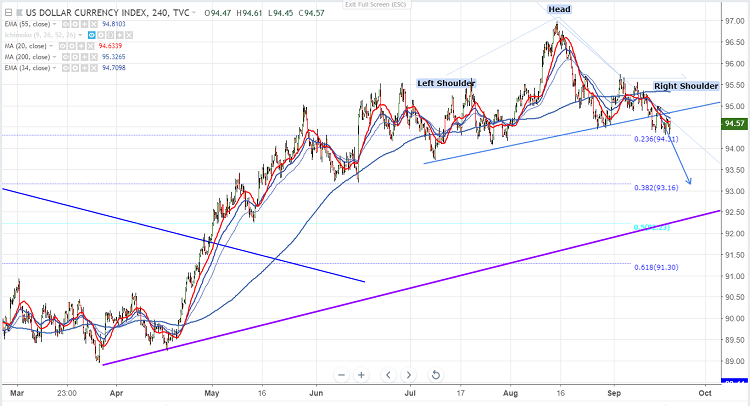Hide the MA (200, close) indicator via eye icon
The height and width of the screenshot is (406, 752).
point(66,57)
